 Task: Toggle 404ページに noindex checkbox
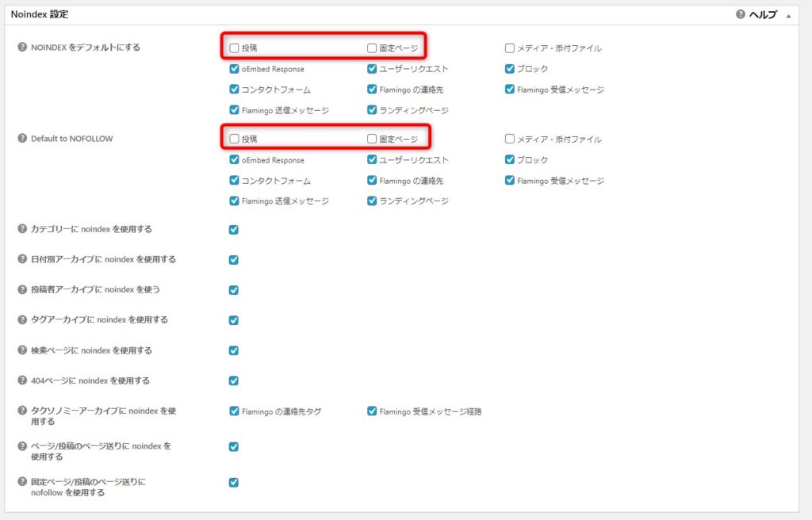234,380
